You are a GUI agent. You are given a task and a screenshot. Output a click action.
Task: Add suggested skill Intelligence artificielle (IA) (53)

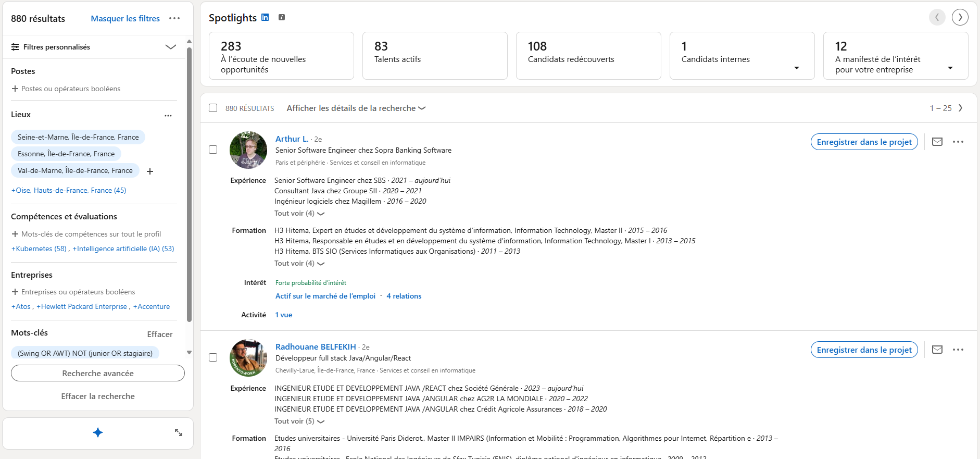(123, 249)
